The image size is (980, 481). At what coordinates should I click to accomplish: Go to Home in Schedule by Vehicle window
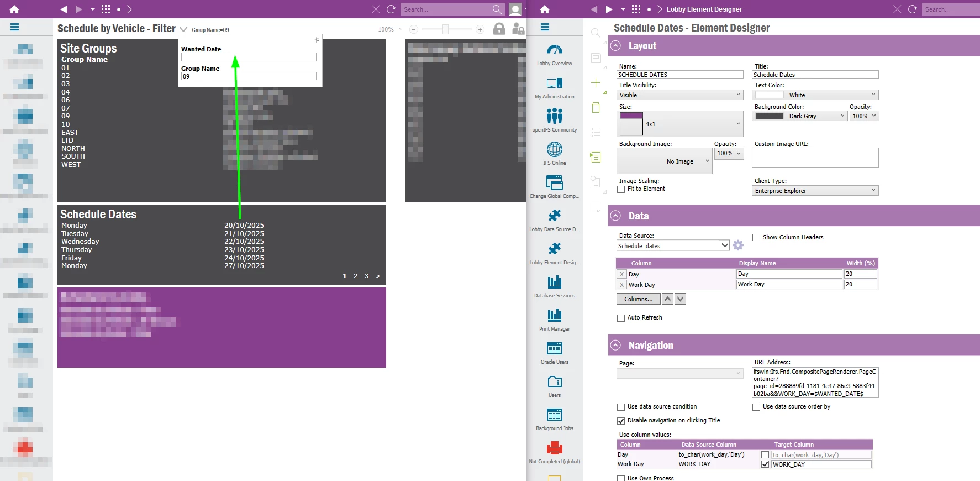(x=14, y=9)
